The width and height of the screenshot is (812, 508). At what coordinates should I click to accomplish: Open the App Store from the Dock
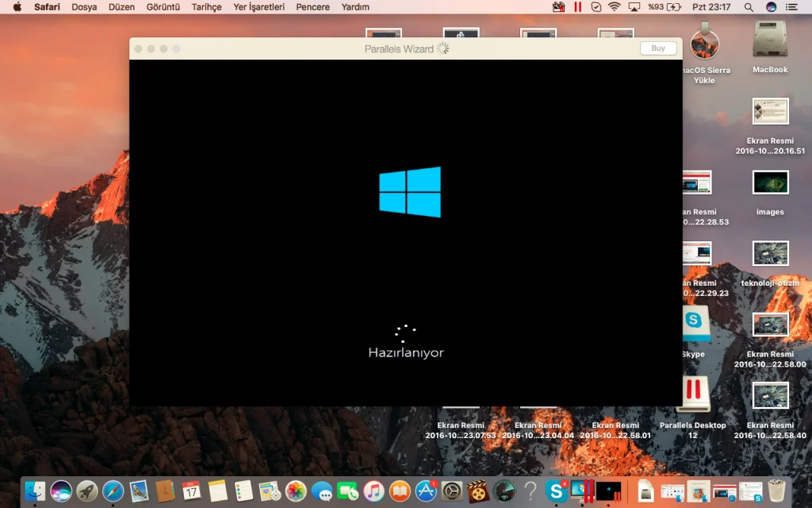coord(427,491)
